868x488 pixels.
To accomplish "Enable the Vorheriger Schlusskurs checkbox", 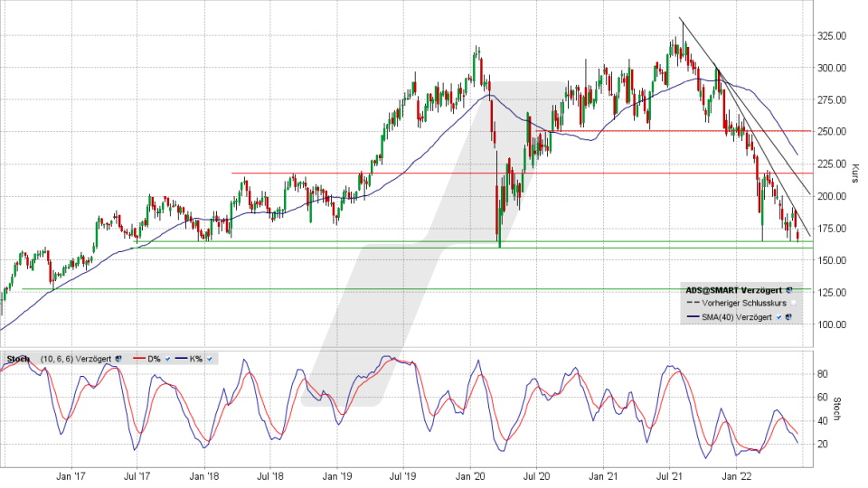I will click(793, 304).
